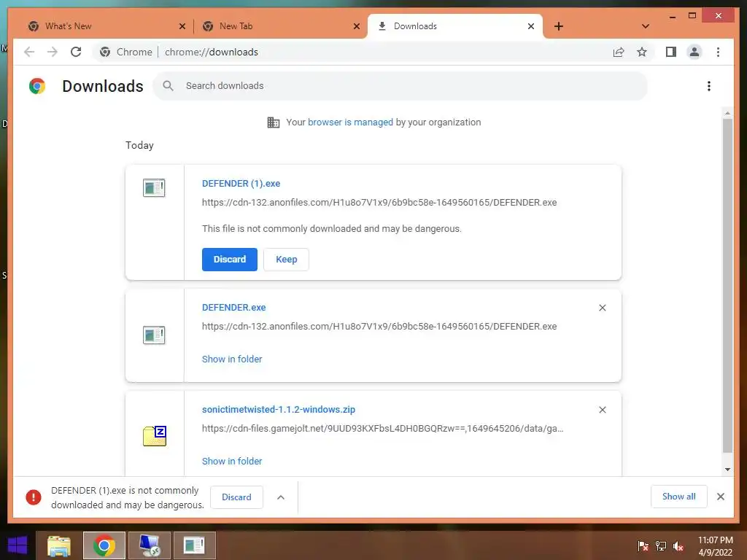Open File Explorer from the taskbar

click(59, 545)
